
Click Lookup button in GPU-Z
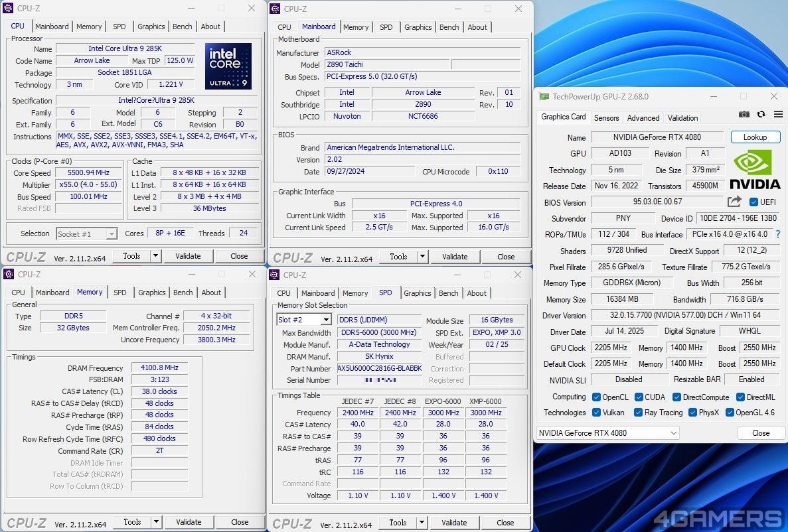(755, 137)
